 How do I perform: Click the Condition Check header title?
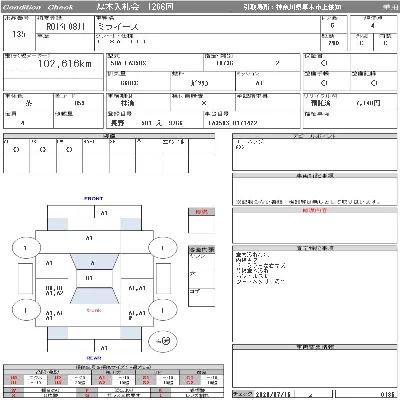click(x=38, y=7)
